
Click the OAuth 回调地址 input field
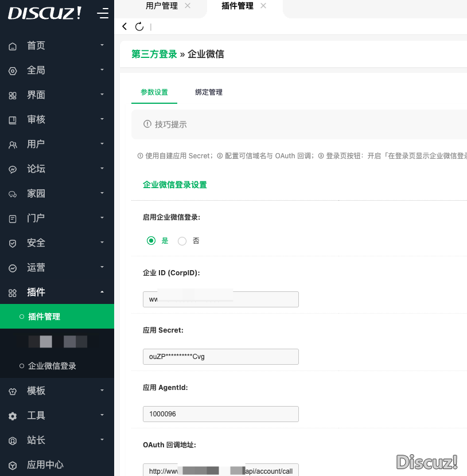221,470
